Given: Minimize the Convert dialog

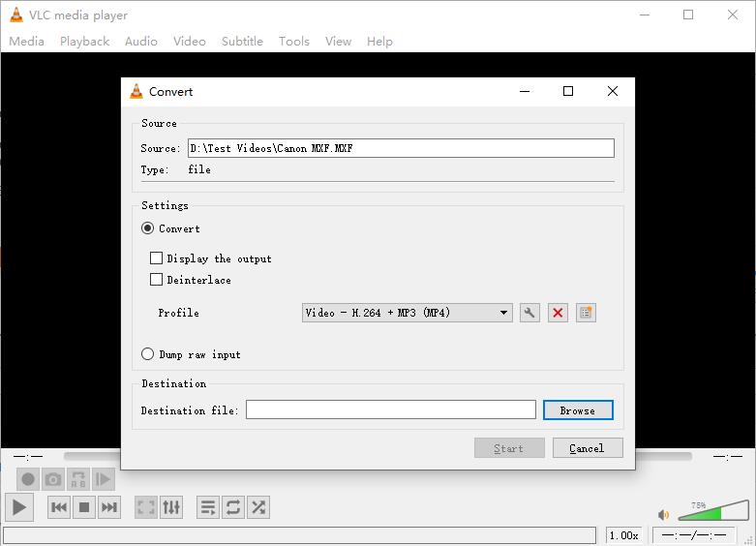Looking at the screenshot, I should [x=525, y=91].
